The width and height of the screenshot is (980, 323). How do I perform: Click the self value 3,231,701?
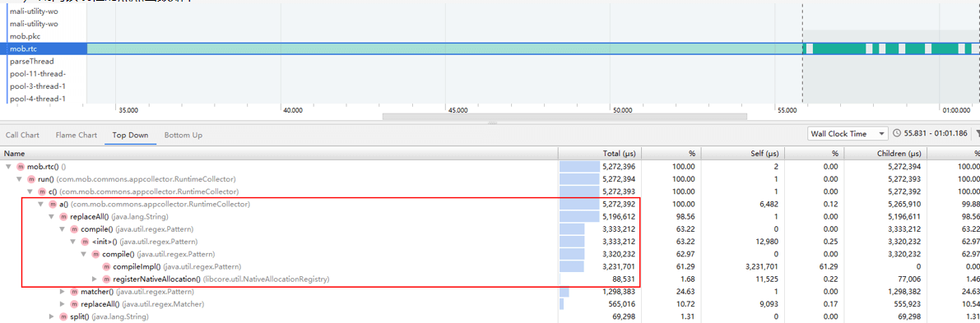tap(762, 267)
